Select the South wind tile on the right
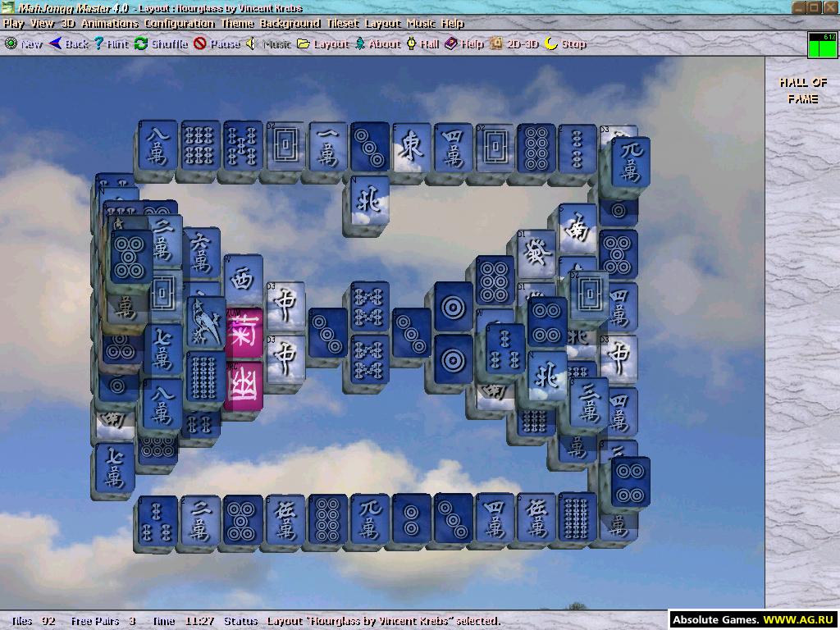The height and width of the screenshot is (630, 840). pyautogui.click(x=578, y=229)
